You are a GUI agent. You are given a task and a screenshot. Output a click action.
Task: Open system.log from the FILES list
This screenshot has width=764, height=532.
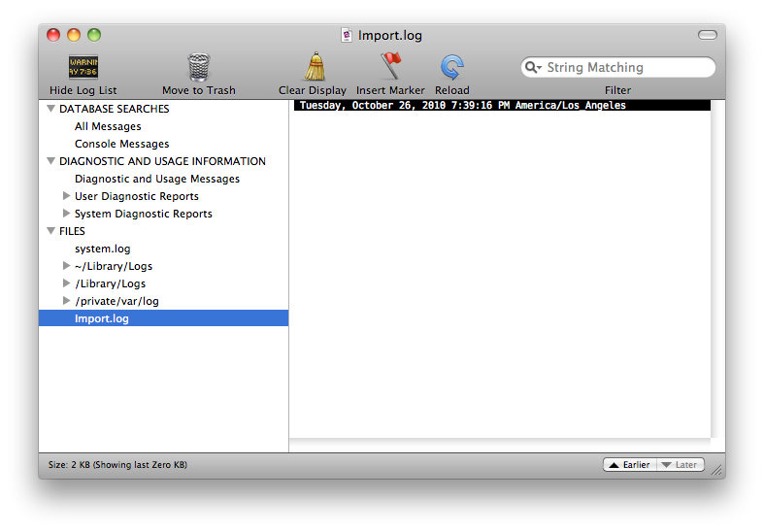click(102, 249)
